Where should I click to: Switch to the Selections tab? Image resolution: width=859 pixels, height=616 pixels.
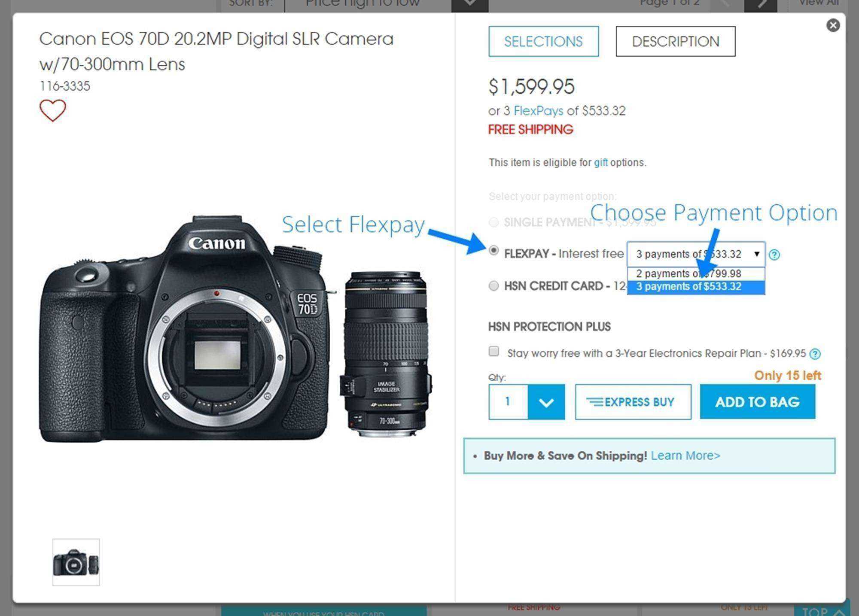tap(543, 41)
